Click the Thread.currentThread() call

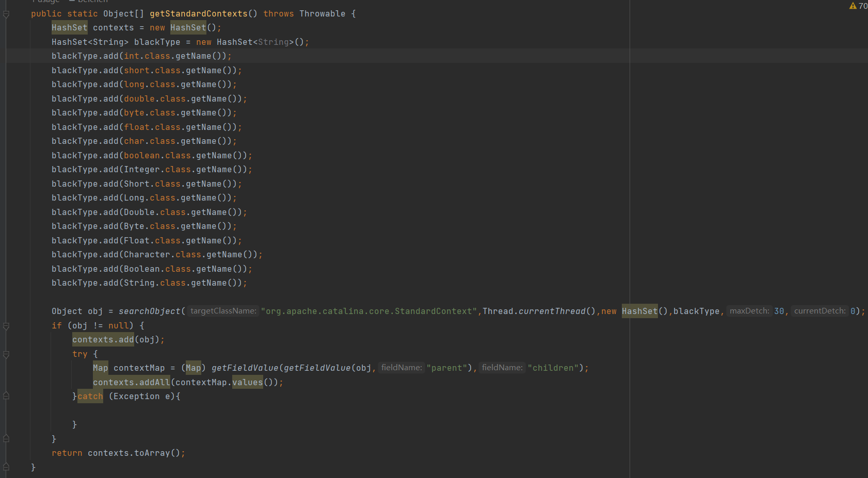pos(539,311)
